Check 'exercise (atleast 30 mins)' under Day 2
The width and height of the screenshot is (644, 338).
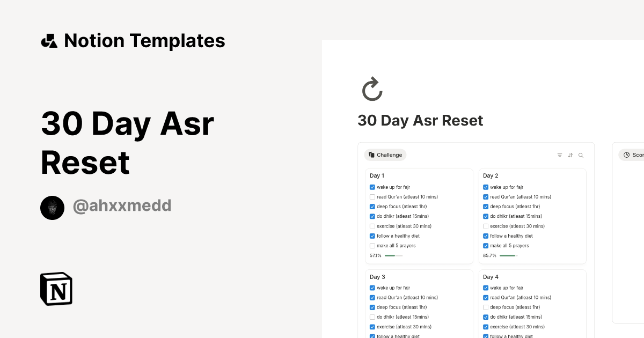coord(486,226)
